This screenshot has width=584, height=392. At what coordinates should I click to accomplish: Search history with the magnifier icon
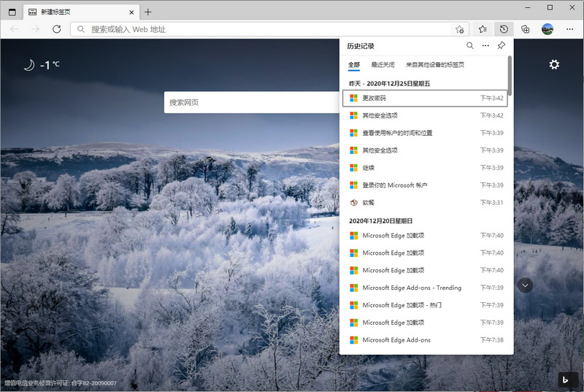pos(469,46)
